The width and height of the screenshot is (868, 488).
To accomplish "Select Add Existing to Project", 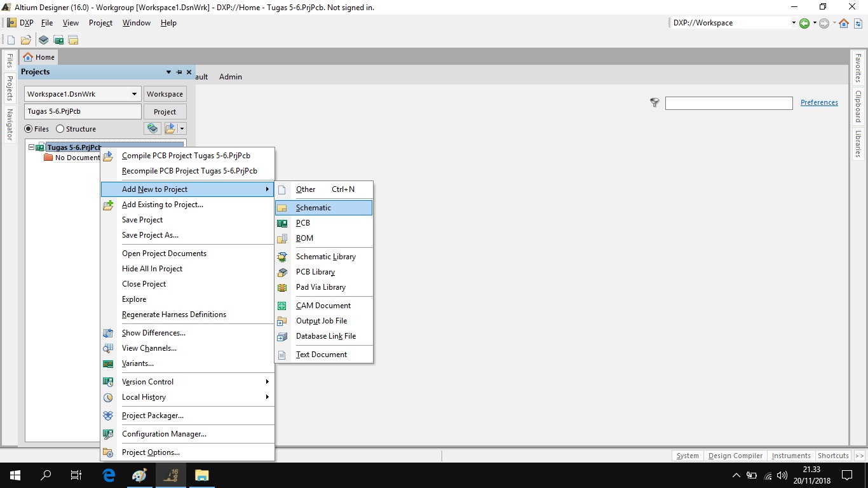I will click(x=187, y=205).
